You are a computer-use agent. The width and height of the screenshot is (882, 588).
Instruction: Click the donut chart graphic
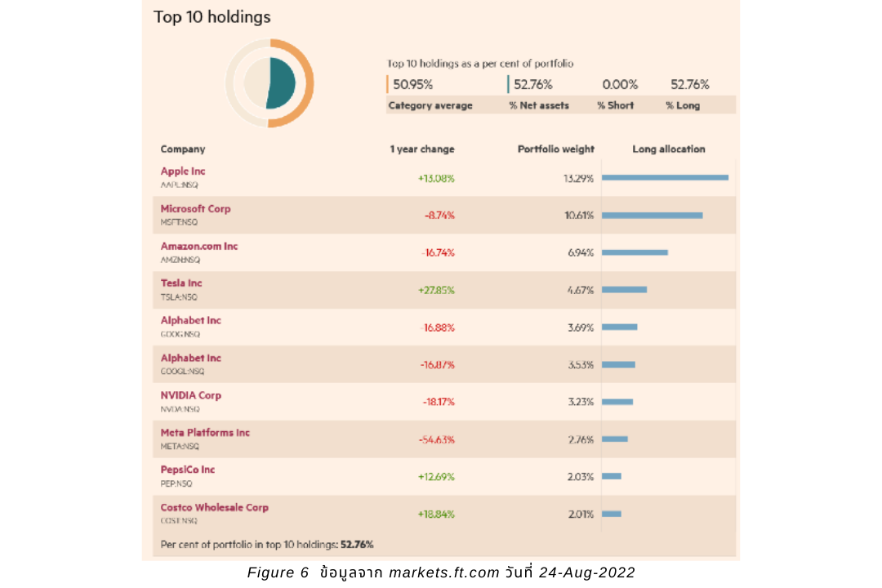click(269, 83)
